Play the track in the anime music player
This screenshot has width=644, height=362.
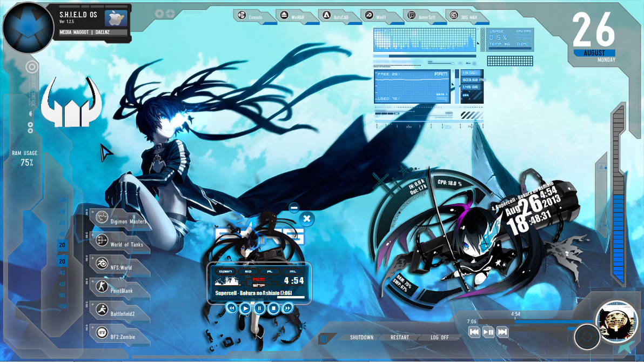coord(245,308)
